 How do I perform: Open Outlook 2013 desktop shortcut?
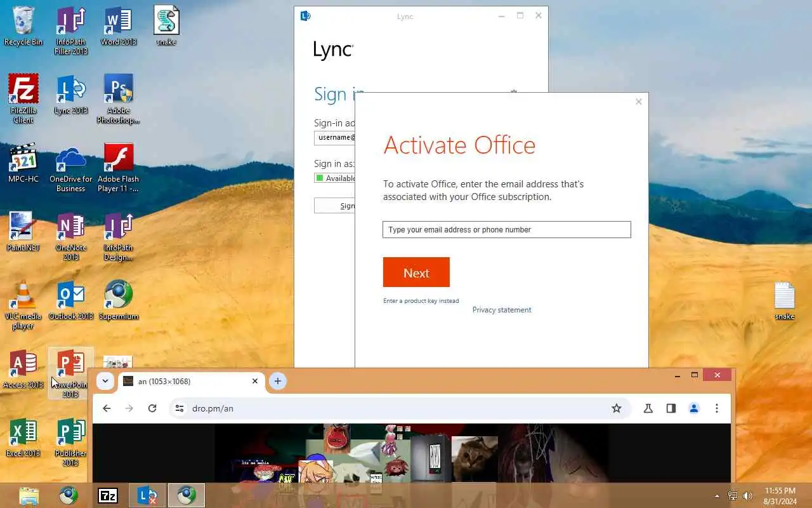[71, 300]
